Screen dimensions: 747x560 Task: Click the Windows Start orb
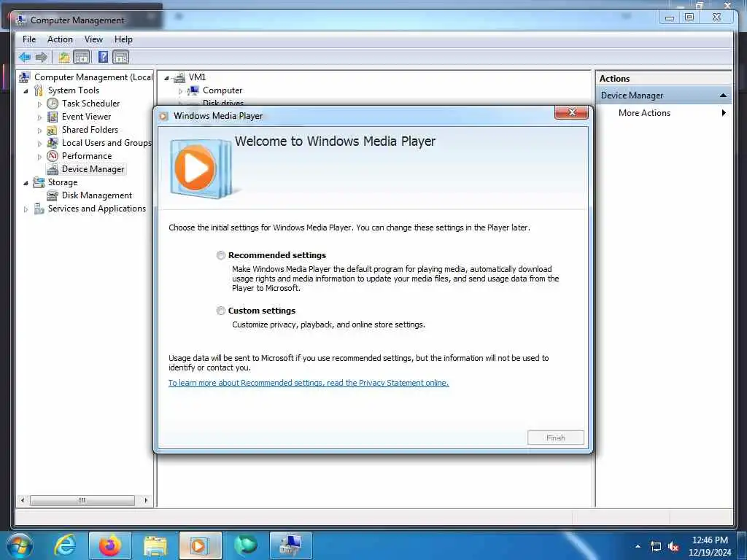point(18,546)
